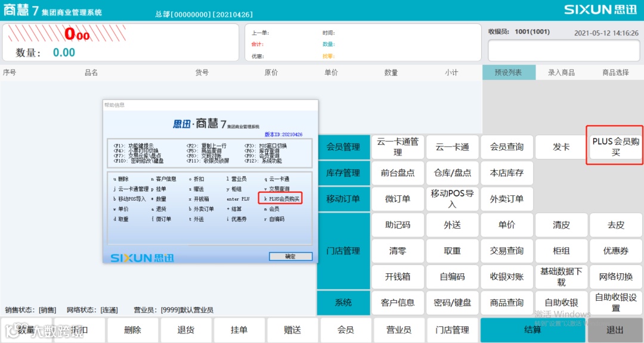The image size is (644, 343).
Task: Click the 品名 column header
Action: click(91, 73)
